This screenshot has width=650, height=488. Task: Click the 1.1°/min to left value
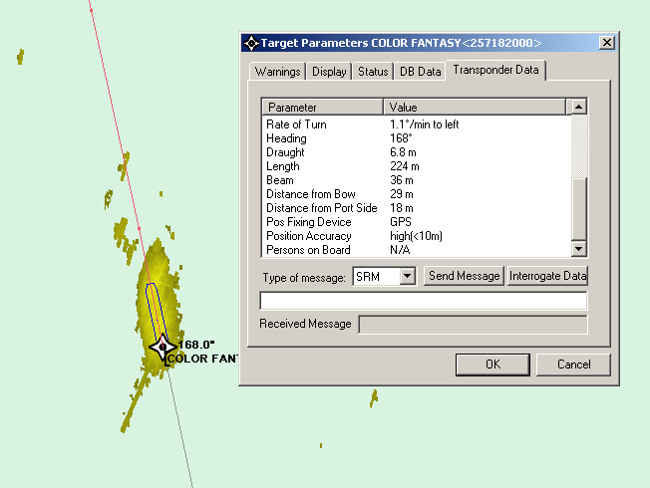[x=424, y=124]
